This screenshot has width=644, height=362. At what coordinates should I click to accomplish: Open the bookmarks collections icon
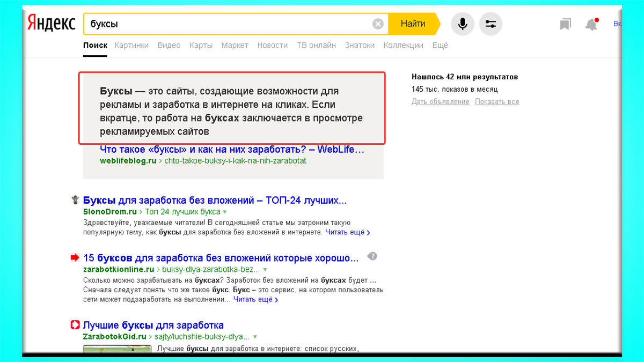point(565,24)
